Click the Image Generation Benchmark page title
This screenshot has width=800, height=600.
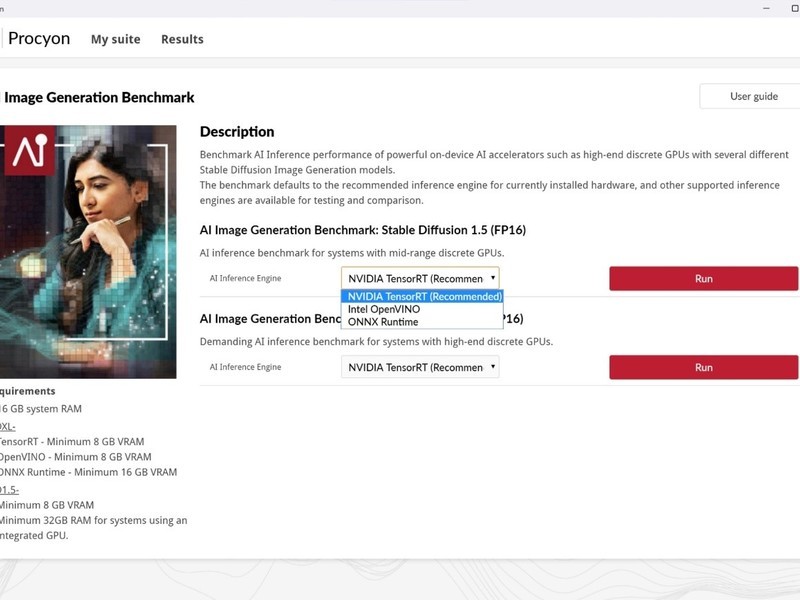(99, 97)
